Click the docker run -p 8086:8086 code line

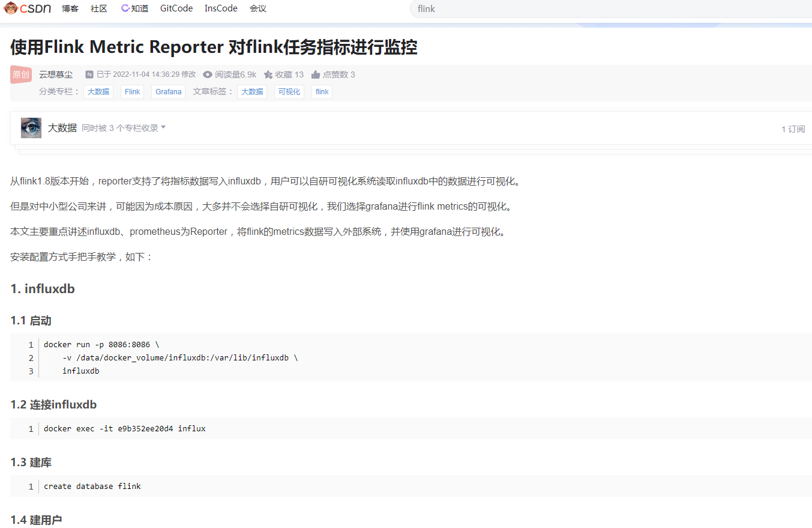[101, 345]
